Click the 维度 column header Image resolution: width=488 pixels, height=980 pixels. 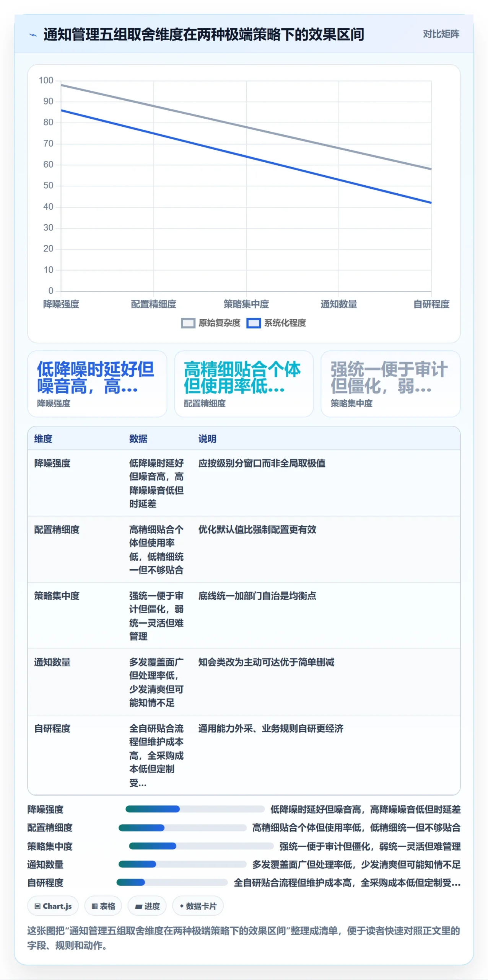click(43, 439)
